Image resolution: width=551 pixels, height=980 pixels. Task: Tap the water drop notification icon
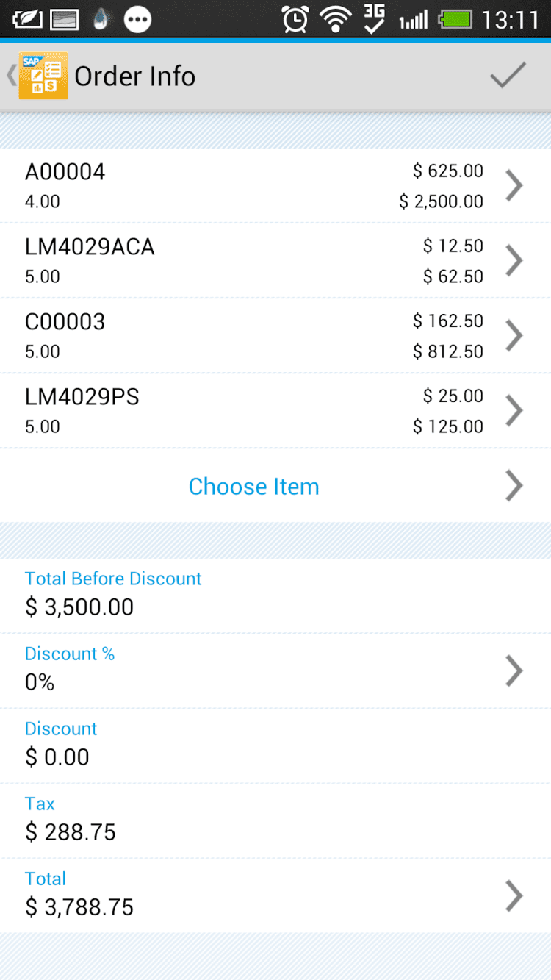[x=101, y=19]
